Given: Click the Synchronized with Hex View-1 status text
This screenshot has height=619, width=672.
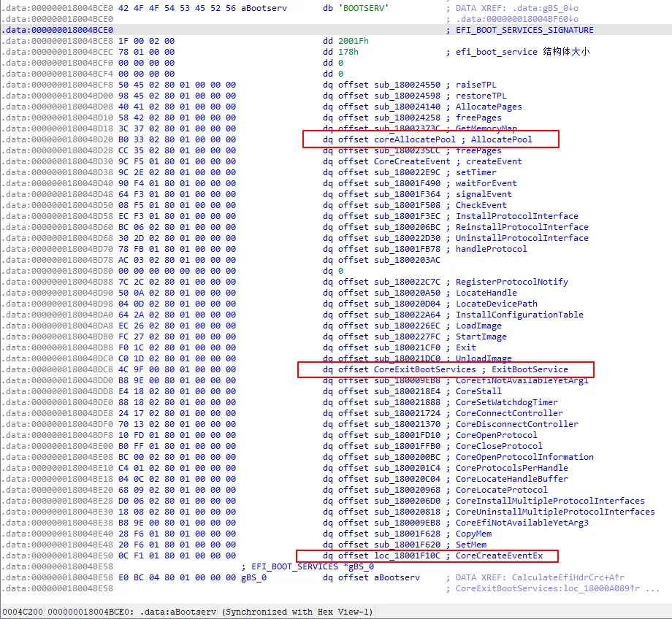Looking at the screenshot, I should [x=297, y=612].
